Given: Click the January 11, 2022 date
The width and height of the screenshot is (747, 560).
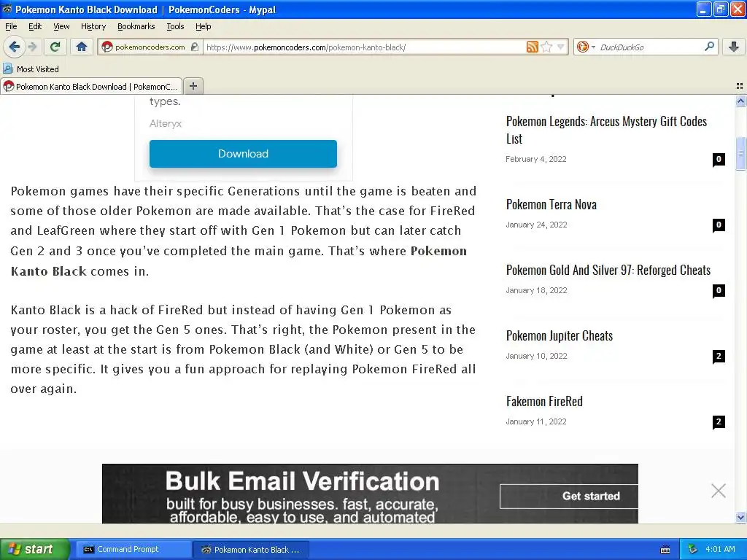Looking at the screenshot, I should coord(536,422).
